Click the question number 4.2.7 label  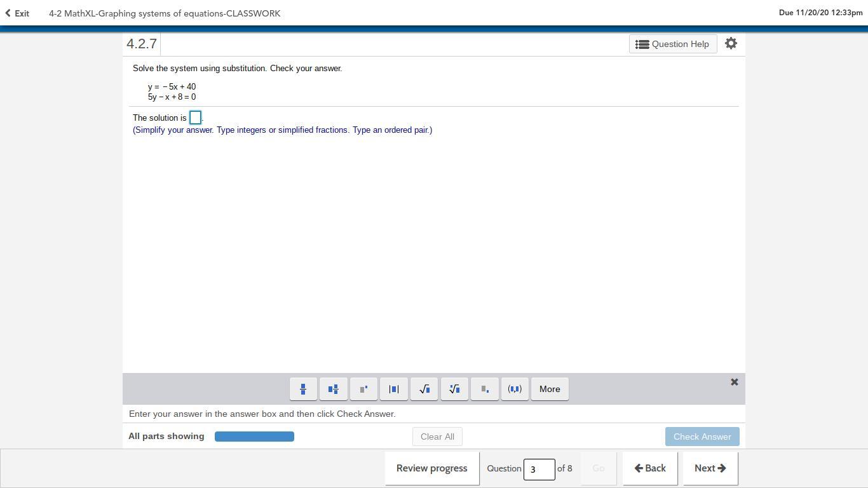tap(142, 44)
